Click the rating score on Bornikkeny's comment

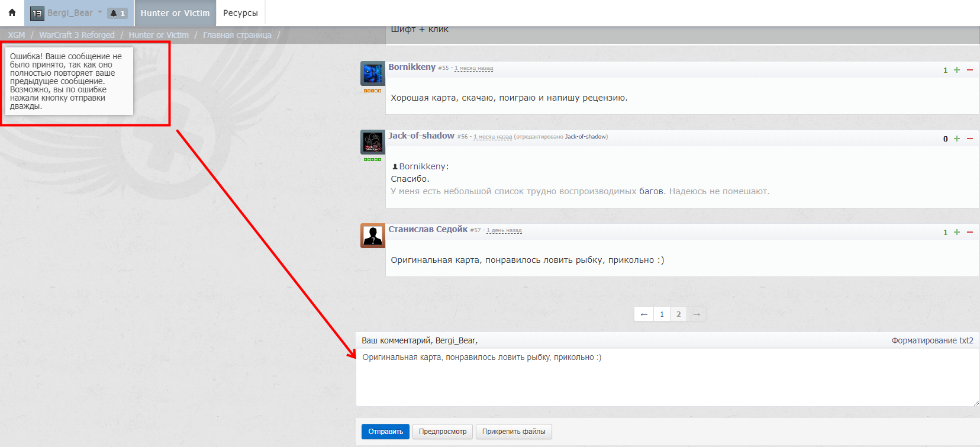tap(945, 70)
